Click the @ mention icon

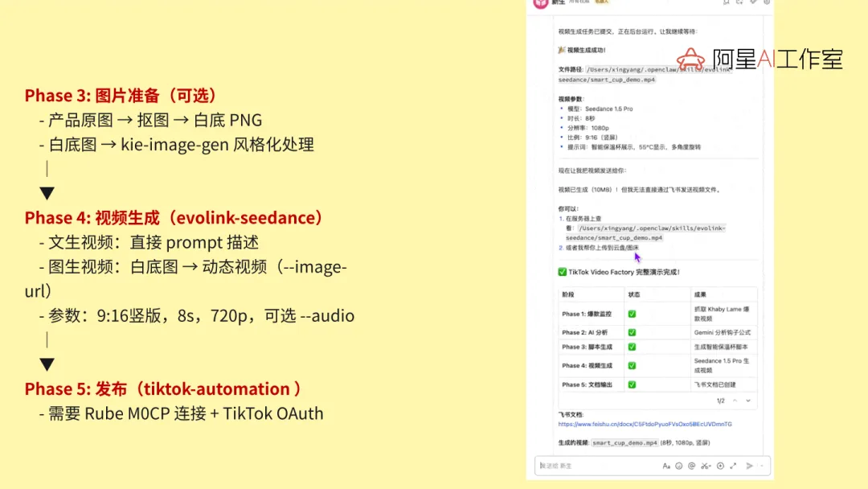tap(691, 466)
